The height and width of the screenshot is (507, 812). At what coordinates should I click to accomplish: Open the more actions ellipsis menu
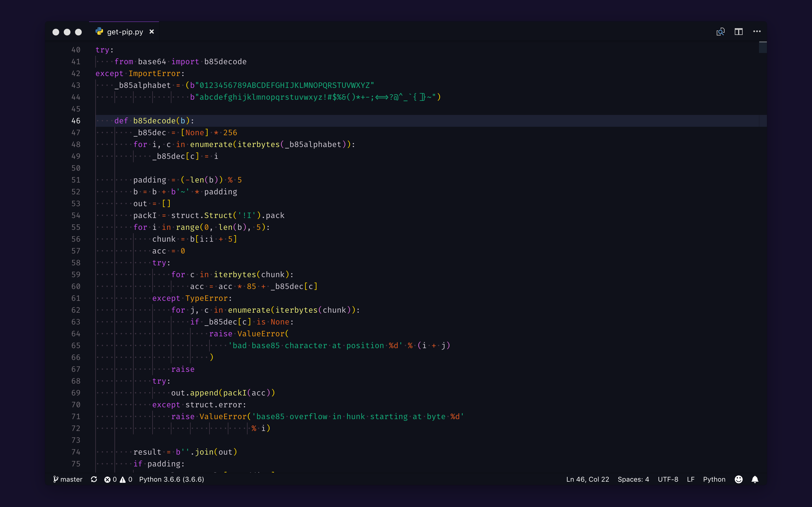pos(757,32)
